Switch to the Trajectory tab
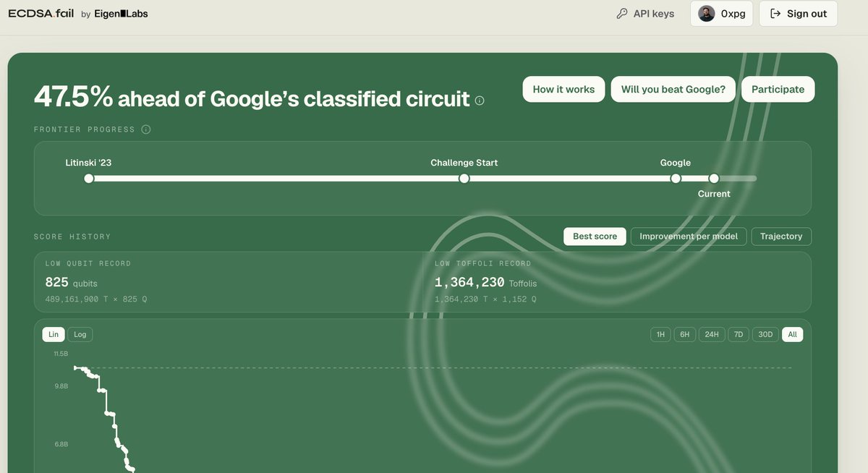Viewport: 868px width, 473px height. (781, 236)
